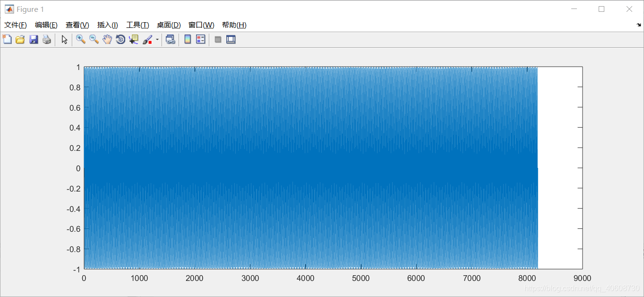
Task: Open the 帮助(H) menu
Action: (x=234, y=25)
